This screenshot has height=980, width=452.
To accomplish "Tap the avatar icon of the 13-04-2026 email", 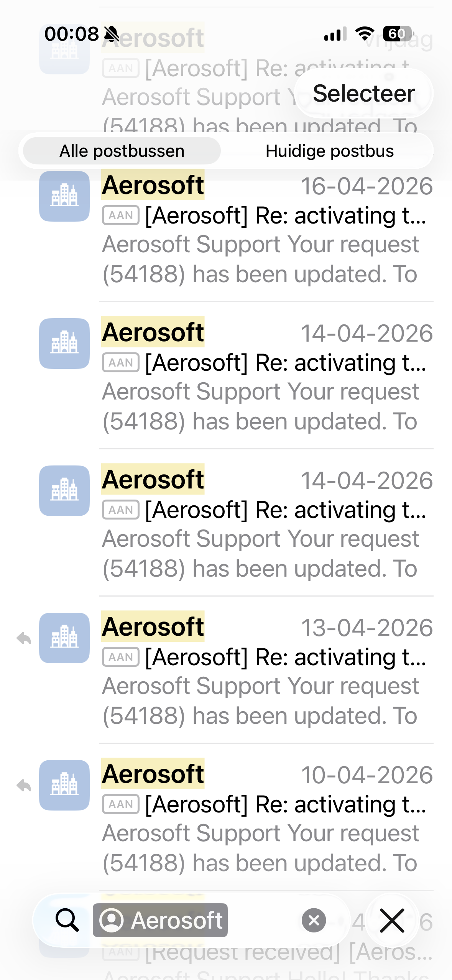I will (64, 638).
